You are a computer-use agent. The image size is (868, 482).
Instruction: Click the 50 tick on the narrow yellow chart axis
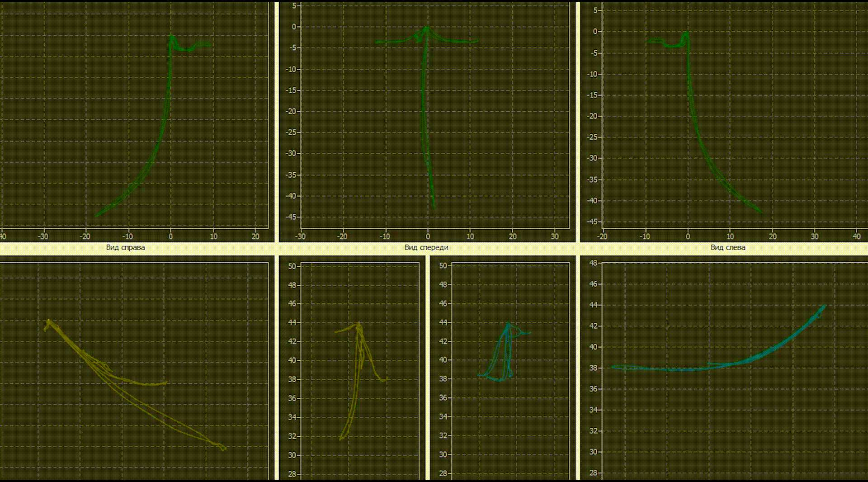pos(292,266)
